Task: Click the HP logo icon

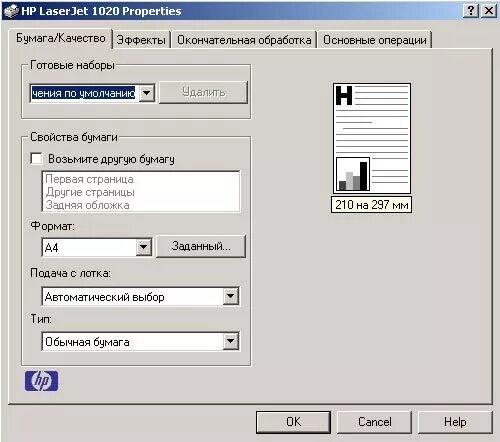Action: point(41,381)
